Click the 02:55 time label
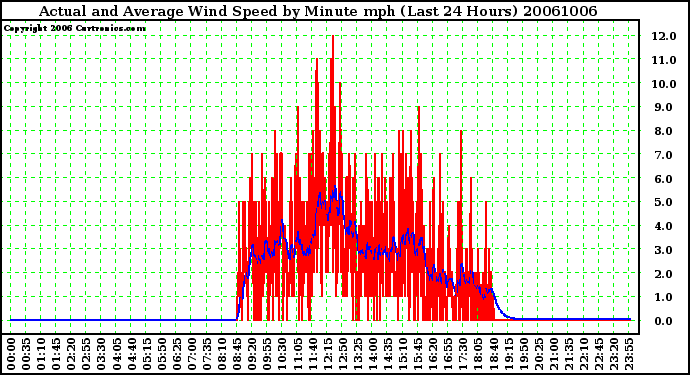This screenshot has height=375, width=690. click(86, 354)
